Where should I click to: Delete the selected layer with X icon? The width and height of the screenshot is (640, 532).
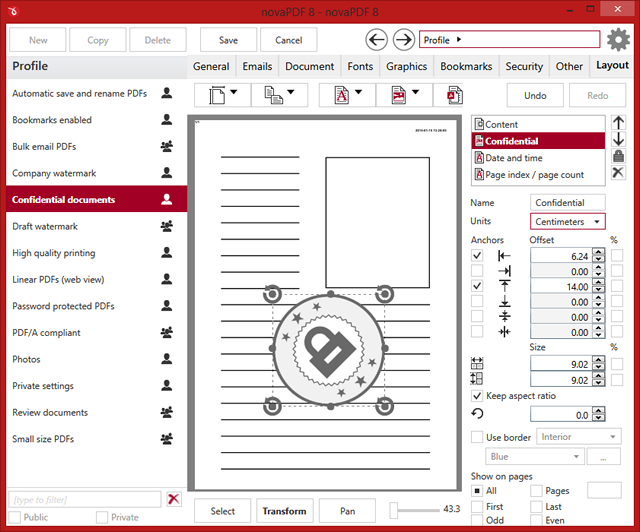618,172
